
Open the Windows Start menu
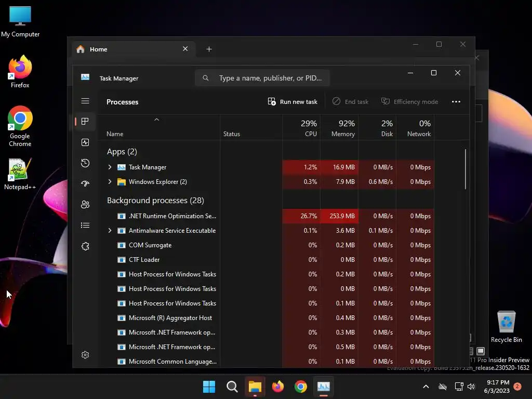[209, 387]
